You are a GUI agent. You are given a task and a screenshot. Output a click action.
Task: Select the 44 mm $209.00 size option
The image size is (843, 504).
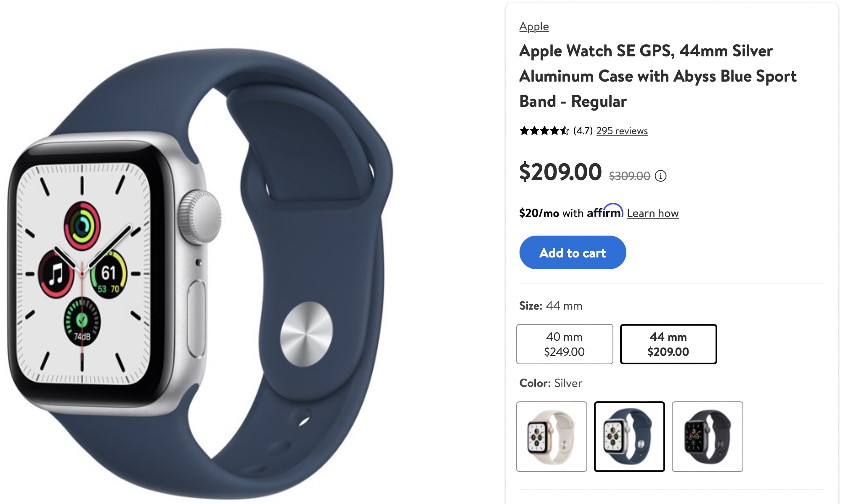pos(668,344)
